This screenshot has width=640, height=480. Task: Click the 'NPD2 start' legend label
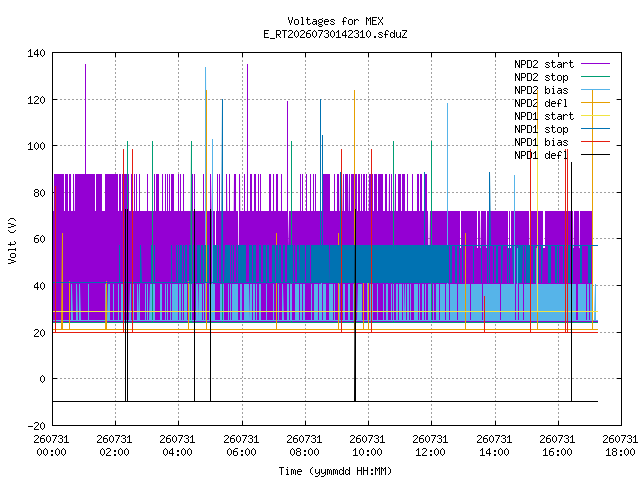pyautogui.click(x=544, y=64)
